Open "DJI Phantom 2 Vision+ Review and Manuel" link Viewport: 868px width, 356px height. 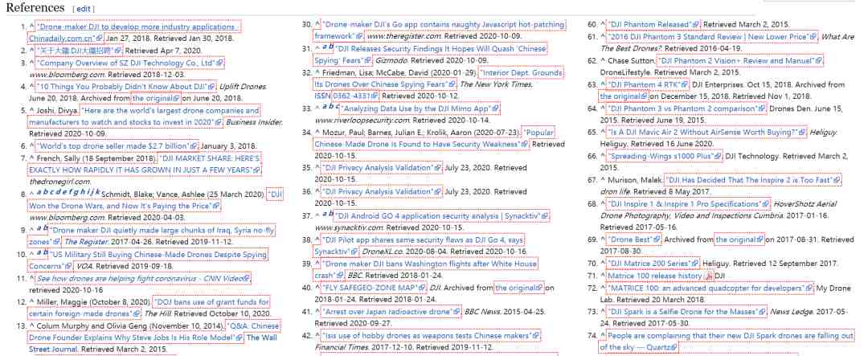[740, 60]
